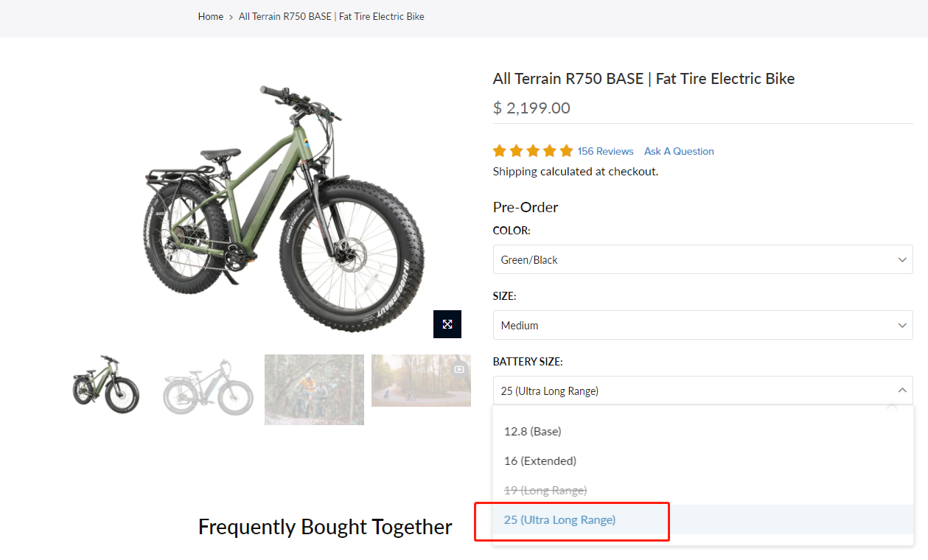The width and height of the screenshot is (928, 560).
Task: Click the fifth rating star
Action: coord(566,151)
